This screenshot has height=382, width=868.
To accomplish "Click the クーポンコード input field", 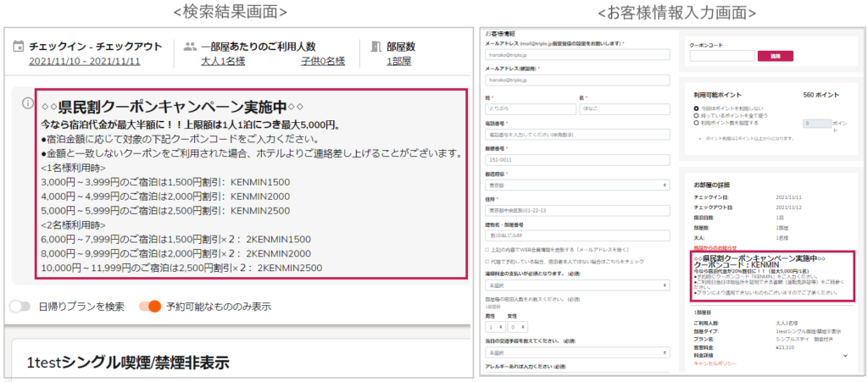I will (722, 56).
